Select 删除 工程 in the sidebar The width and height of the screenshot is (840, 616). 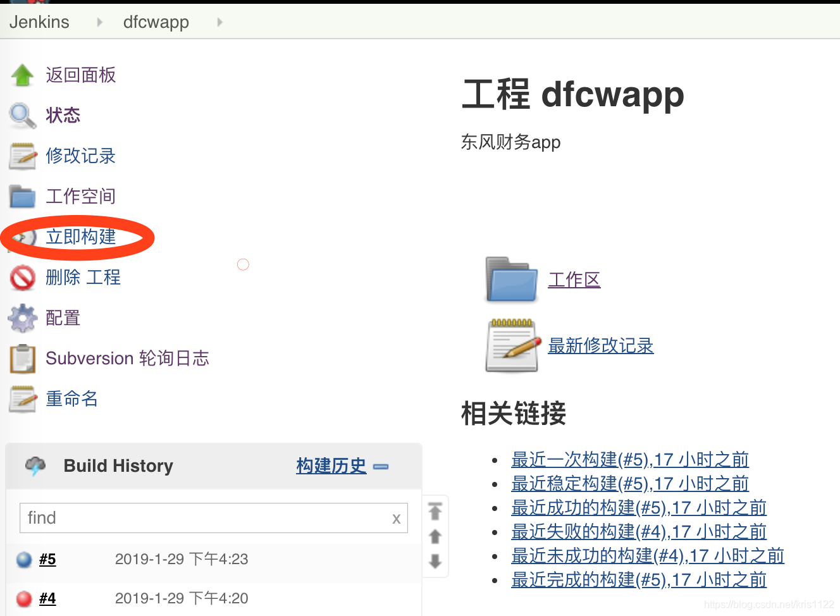tap(83, 278)
